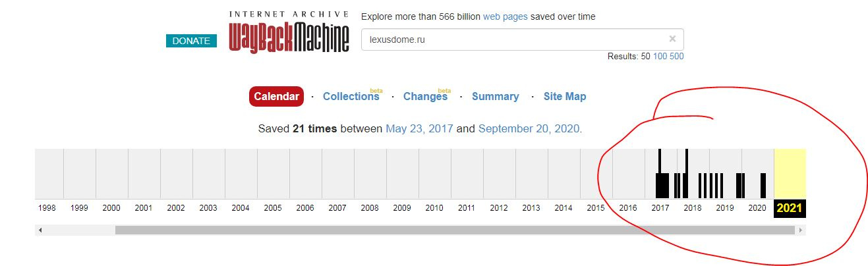Select year 2017 in the timeline
868x266 pixels.
660,208
